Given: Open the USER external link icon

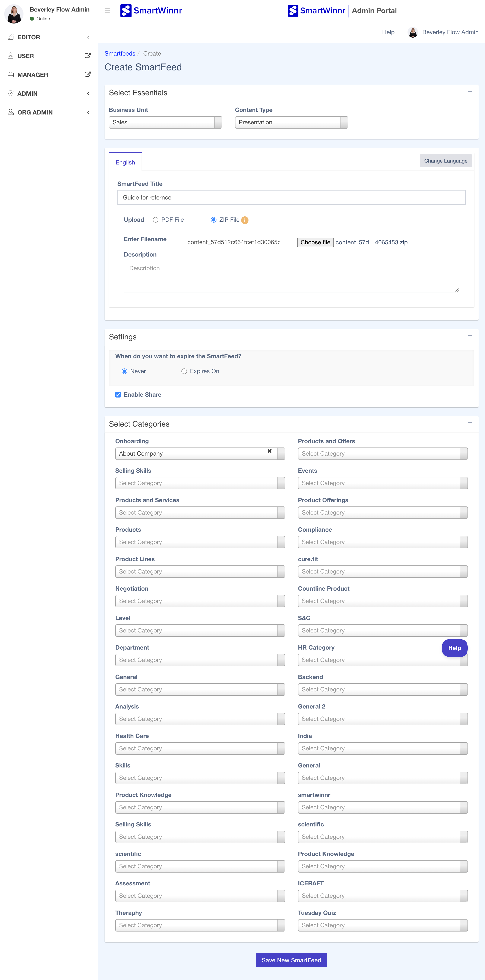Looking at the screenshot, I should point(88,56).
